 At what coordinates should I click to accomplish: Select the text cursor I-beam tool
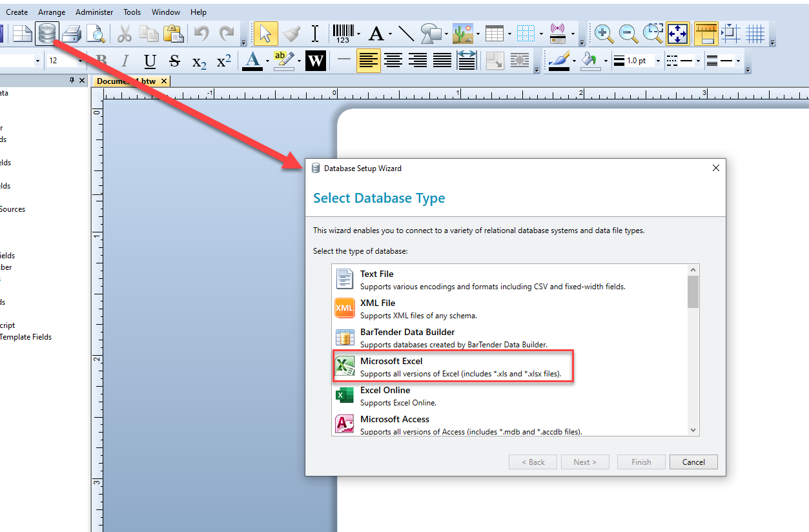tap(315, 34)
